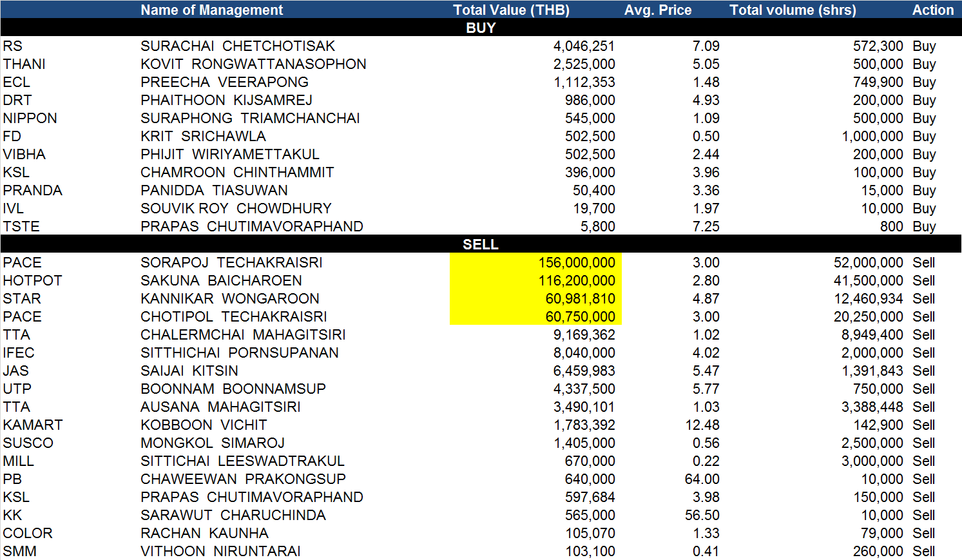
Task: Click the 'Total volume (shrs)' column header
Action: 793,10
